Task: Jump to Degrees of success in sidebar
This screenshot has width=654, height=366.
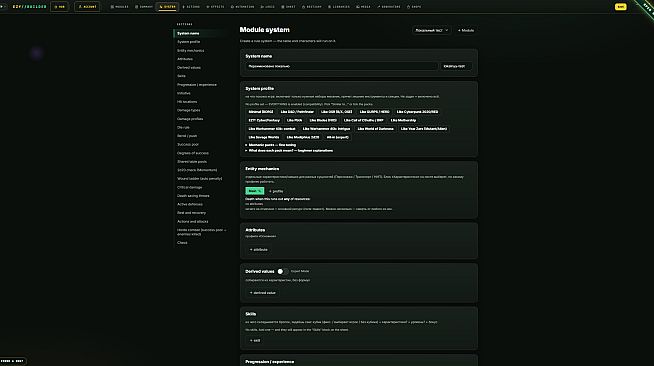Action: pyautogui.click(x=193, y=153)
